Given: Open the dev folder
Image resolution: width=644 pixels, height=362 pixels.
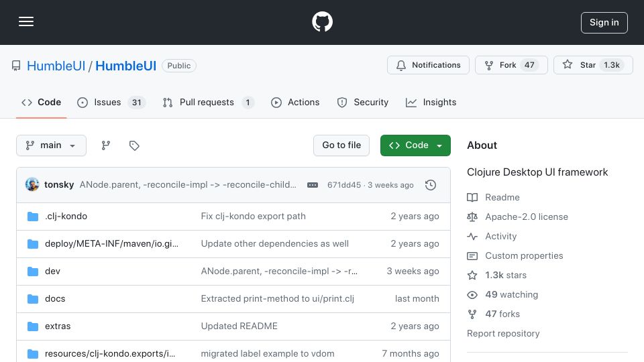Looking at the screenshot, I should tap(52, 271).
